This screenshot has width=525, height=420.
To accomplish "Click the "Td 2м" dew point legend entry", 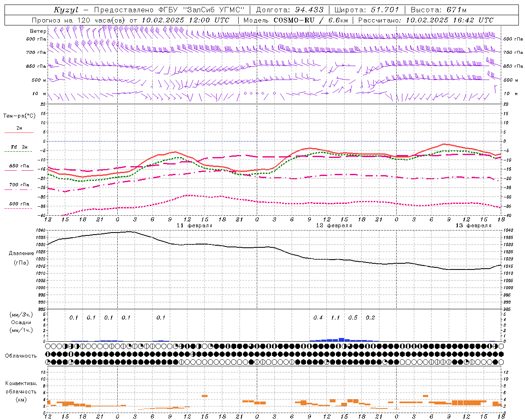I will [x=19, y=147].
